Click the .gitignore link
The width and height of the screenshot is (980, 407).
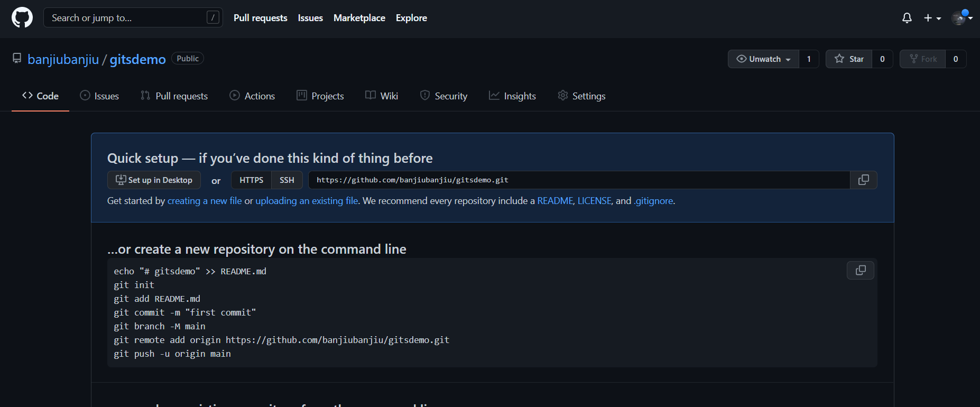click(x=653, y=201)
